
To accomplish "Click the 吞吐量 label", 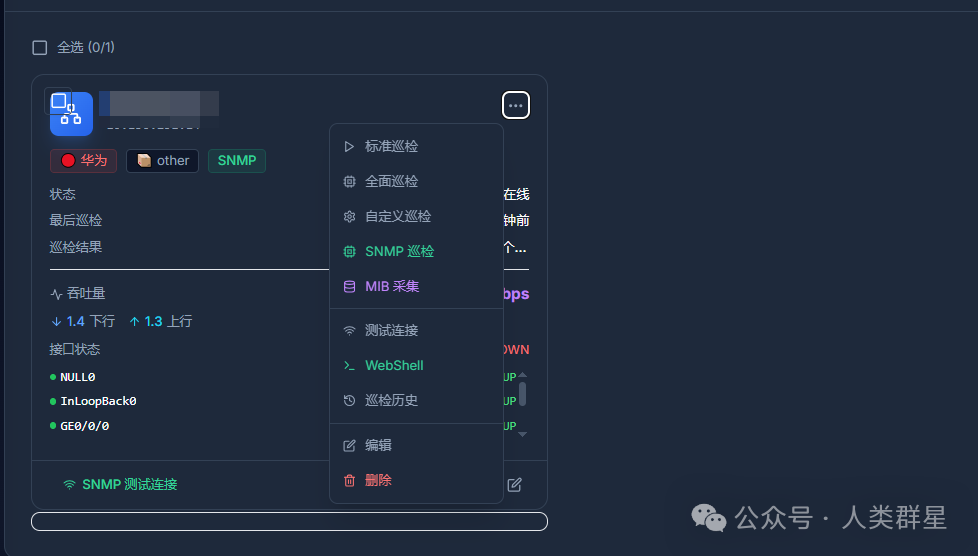I will [86, 293].
